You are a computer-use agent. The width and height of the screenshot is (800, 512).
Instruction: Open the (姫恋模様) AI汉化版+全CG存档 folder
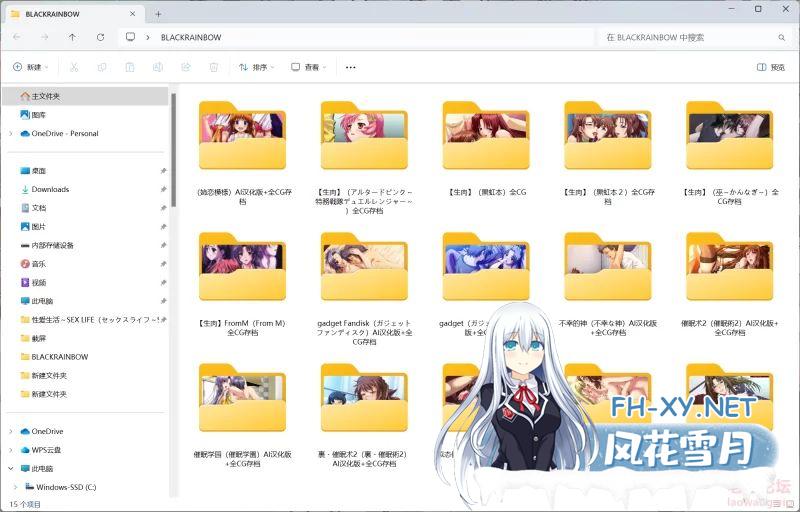243,153
